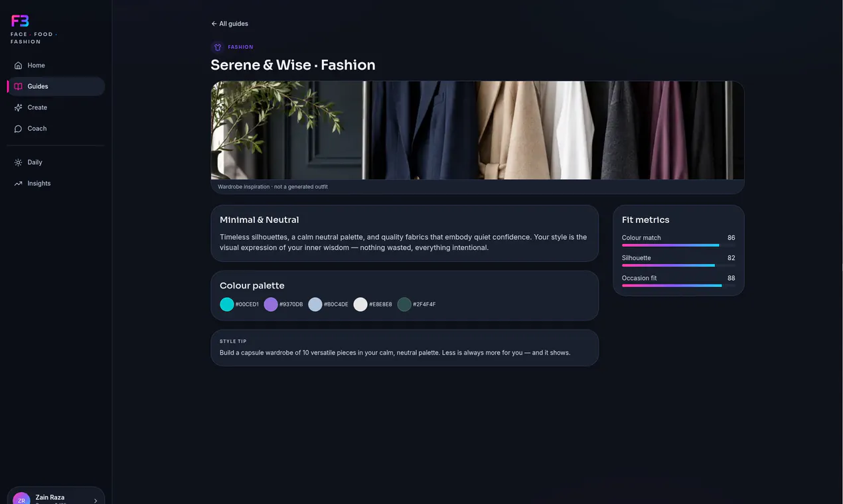
Task: Open the Home menu item
Action: pos(56,66)
